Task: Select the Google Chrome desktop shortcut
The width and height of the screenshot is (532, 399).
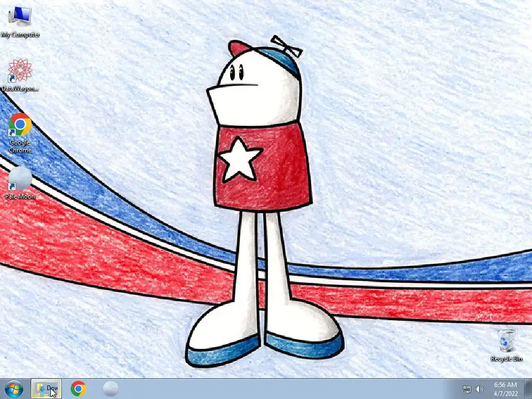Action: 20,132
